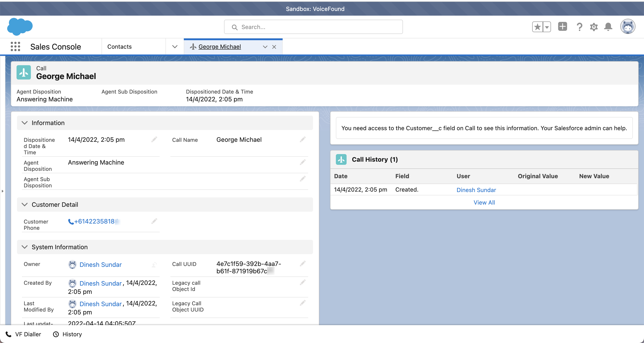
Task: Open Dinesh Sundar in Call History
Action: [x=476, y=190]
